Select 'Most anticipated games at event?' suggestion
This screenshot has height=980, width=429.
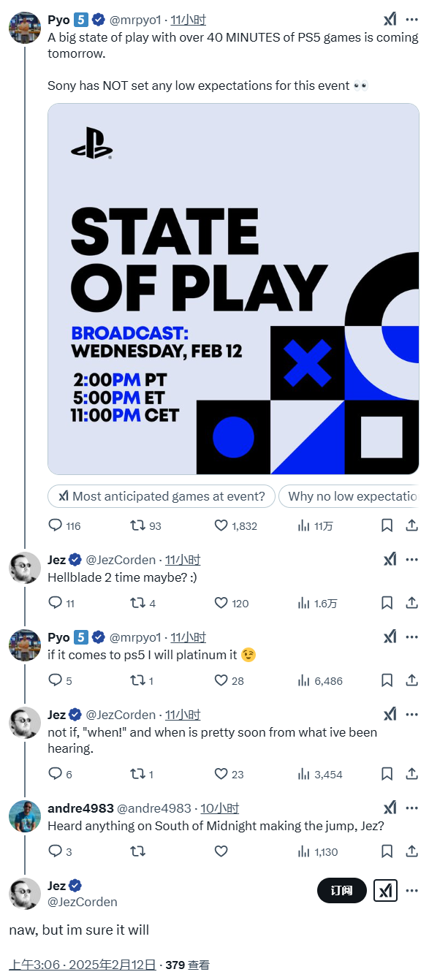[x=162, y=496]
